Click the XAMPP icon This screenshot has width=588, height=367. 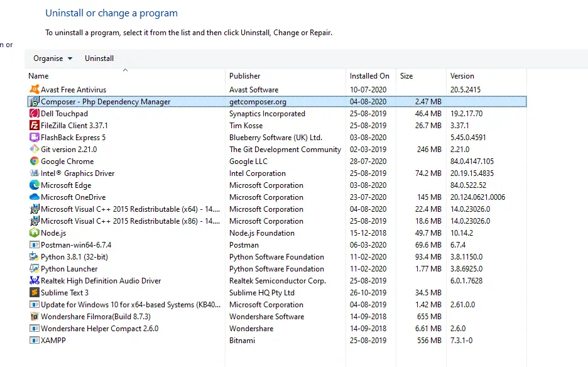pos(35,341)
